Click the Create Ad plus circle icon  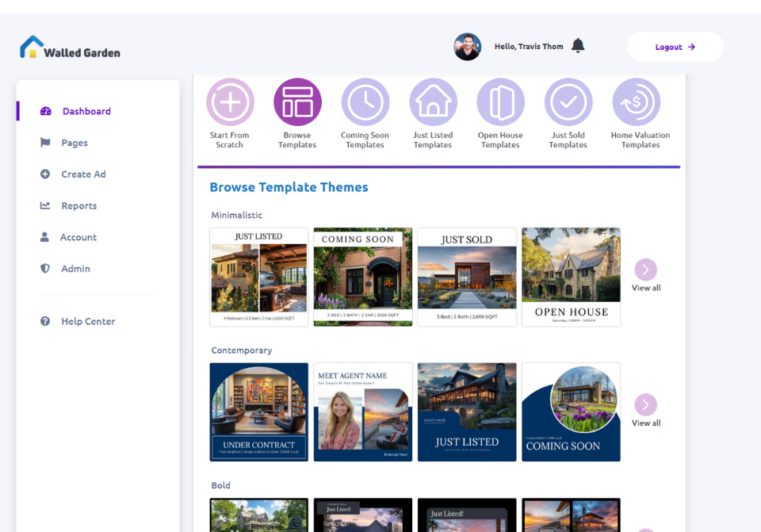pyautogui.click(x=45, y=174)
